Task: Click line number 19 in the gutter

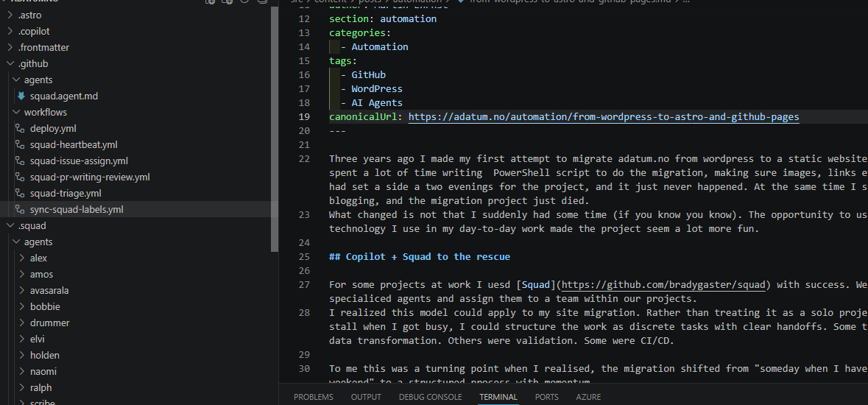Action: pos(304,116)
